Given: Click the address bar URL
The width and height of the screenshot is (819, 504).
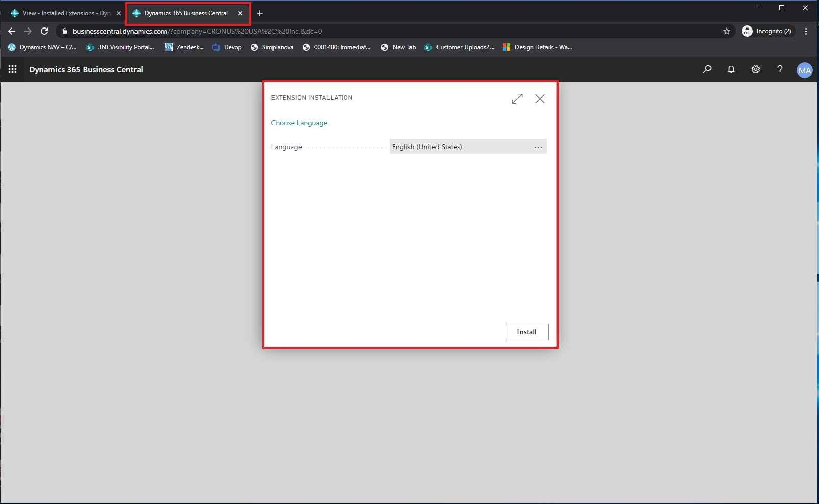Looking at the screenshot, I should [198, 31].
